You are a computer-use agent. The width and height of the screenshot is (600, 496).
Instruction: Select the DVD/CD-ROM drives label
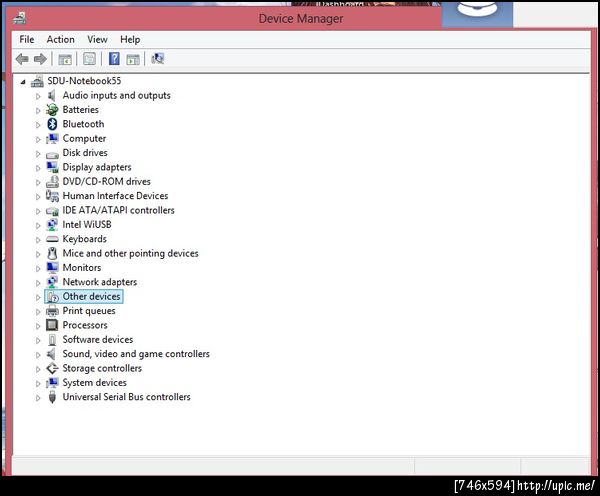(106, 181)
